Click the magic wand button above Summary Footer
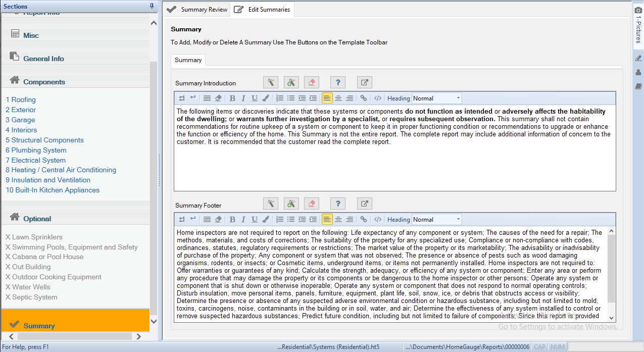 click(271, 204)
